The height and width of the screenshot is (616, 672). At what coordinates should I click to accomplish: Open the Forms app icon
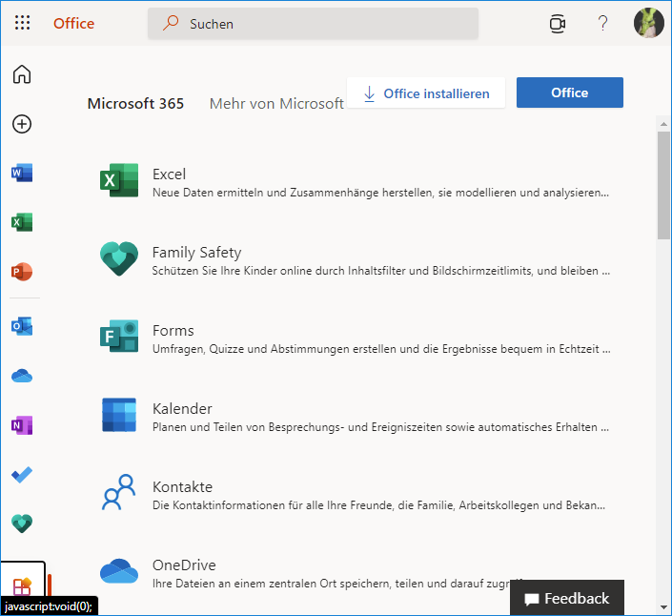pos(119,336)
